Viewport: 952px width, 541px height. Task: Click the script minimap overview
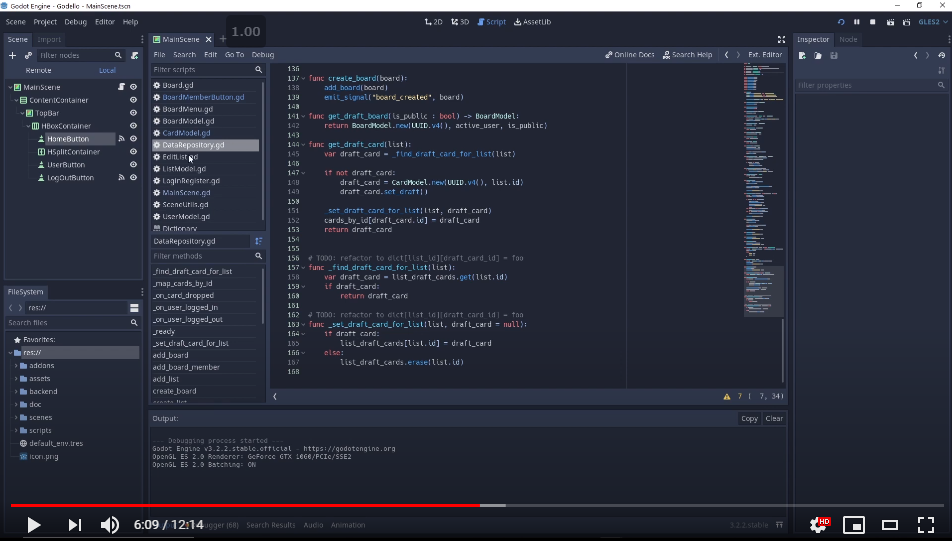tap(763, 188)
